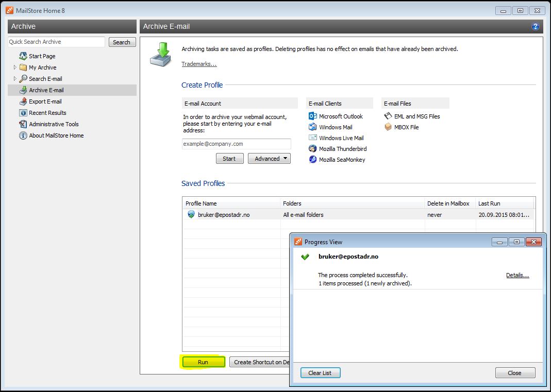This screenshot has height=392, width=551.
Task: Click the large archive download arrow icon
Action: pos(161,55)
